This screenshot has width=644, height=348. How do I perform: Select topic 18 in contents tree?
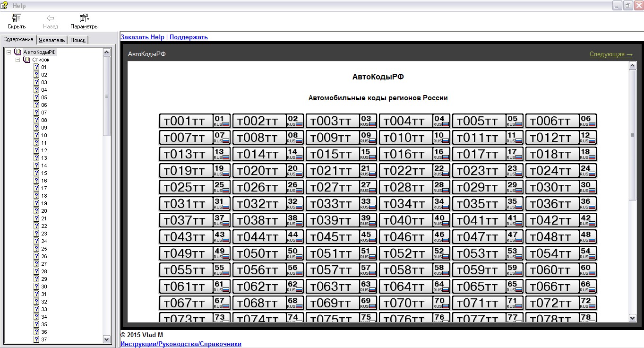(x=44, y=196)
